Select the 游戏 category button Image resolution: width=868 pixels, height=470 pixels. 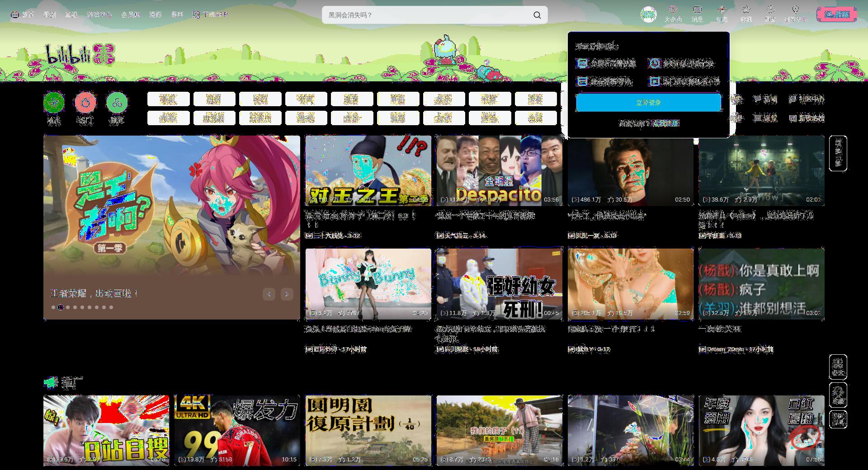[x=306, y=118]
